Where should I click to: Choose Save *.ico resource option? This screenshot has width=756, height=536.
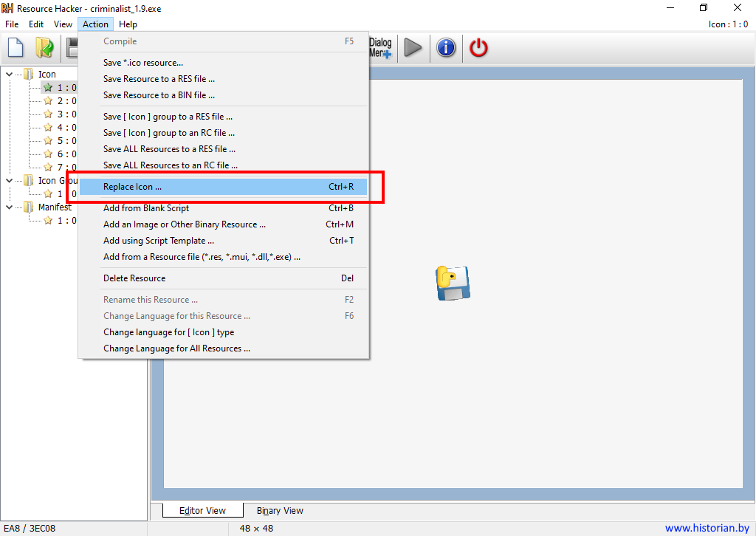tap(143, 63)
